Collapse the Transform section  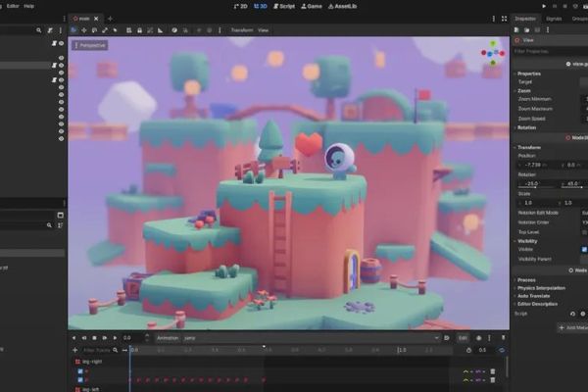click(529, 147)
